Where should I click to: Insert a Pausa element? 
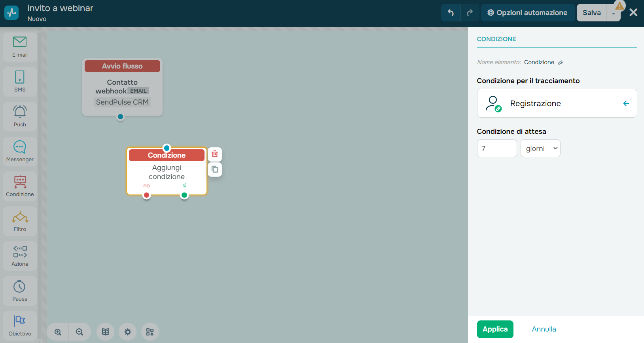(x=20, y=291)
